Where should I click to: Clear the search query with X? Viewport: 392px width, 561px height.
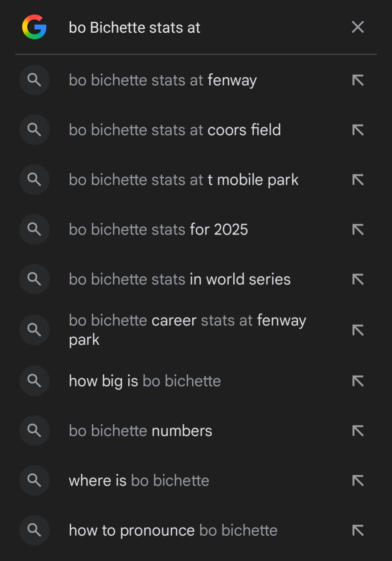click(x=358, y=27)
